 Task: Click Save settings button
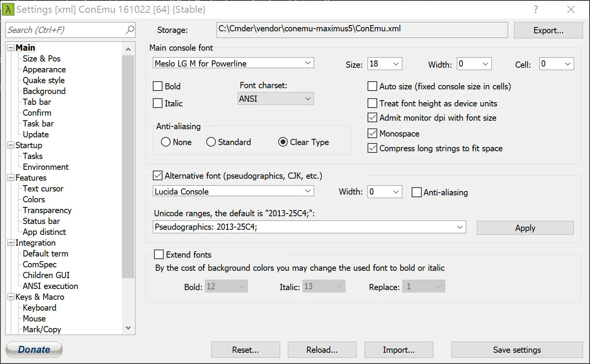[x=517, y=350]
